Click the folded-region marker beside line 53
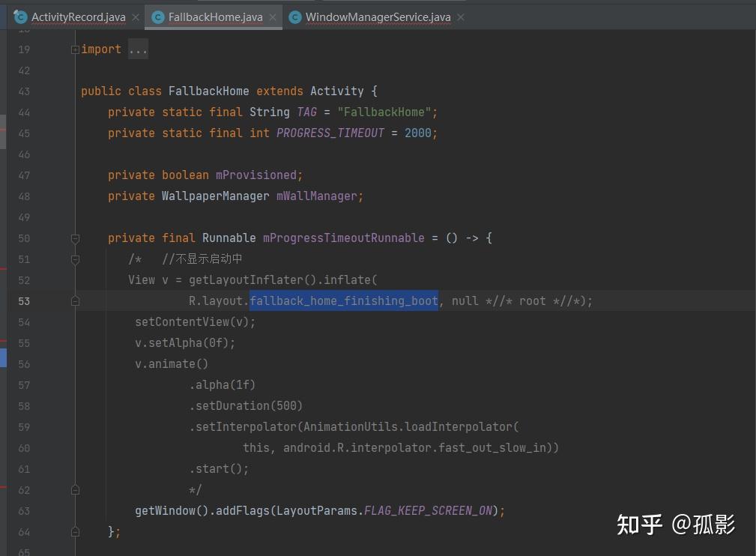The image size is (756, 556). click(75, 300)
